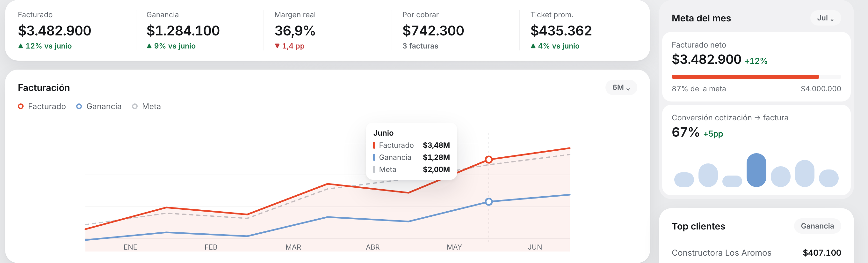
Task: Click the FEB axis label
Action: (x=211, y=247)
